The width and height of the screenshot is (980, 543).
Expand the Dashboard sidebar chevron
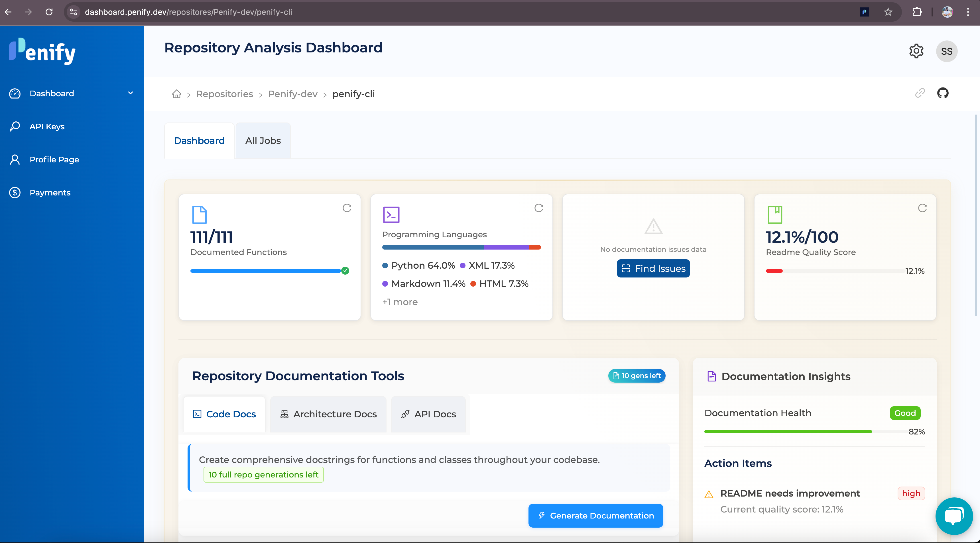pos(131,93)
